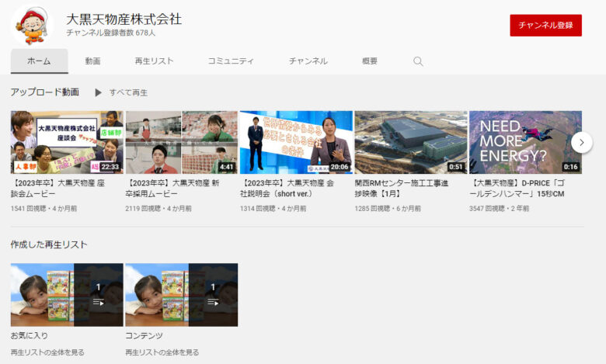
Task: Open the 関西RMセンター aerial video thumbnail
Action: [x=411, y=143]
